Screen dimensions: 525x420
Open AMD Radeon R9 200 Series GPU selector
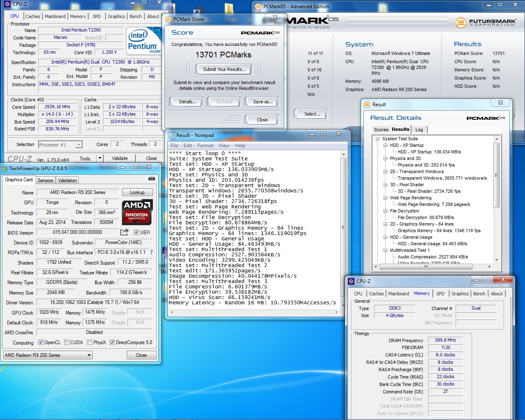48,355
